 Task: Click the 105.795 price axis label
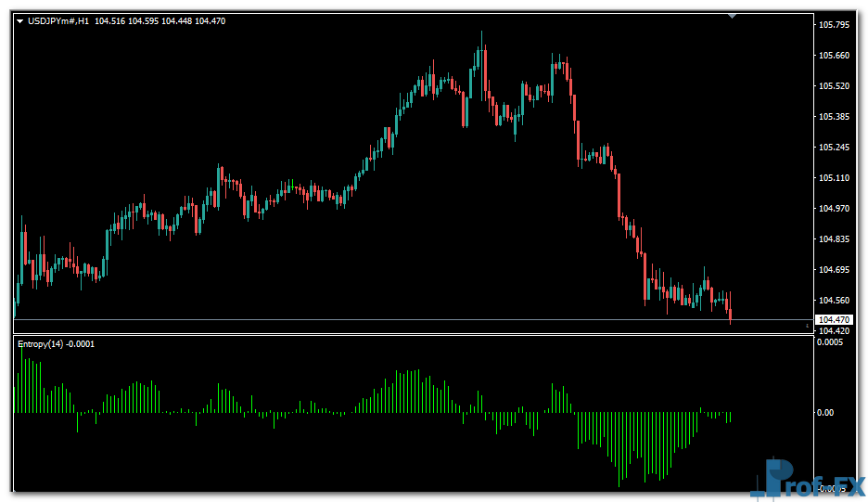pos(835,25)
